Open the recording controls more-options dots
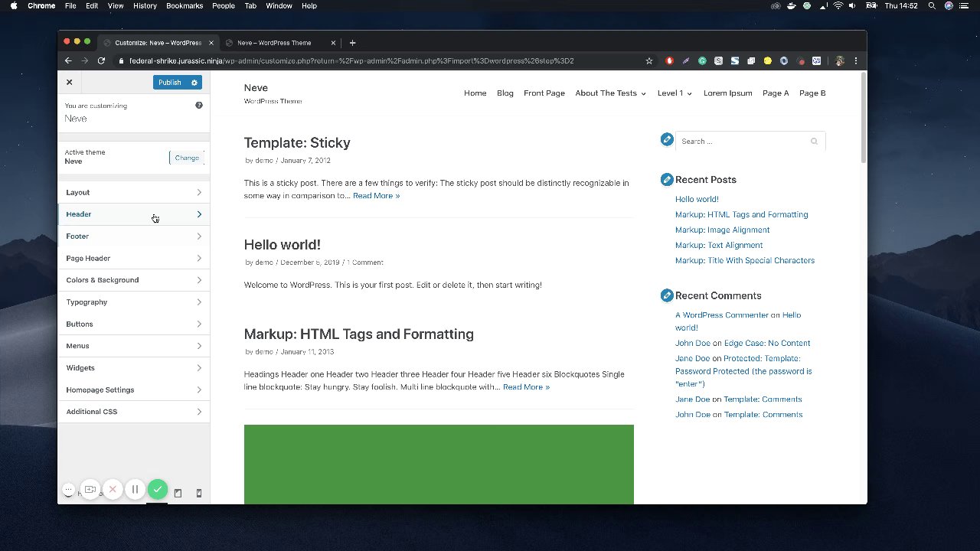This screenshot has height=551, width=980. click(x=68, y=489)
